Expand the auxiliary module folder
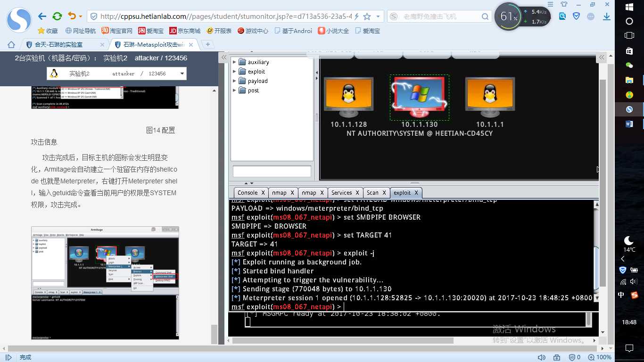Screen dimensions: 644x362 click(234, 62)
